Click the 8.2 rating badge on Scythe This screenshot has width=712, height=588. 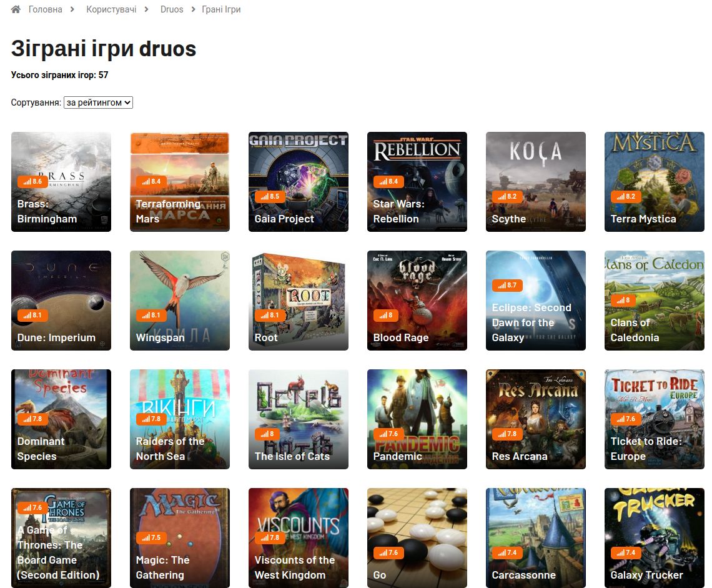point(507,196)
